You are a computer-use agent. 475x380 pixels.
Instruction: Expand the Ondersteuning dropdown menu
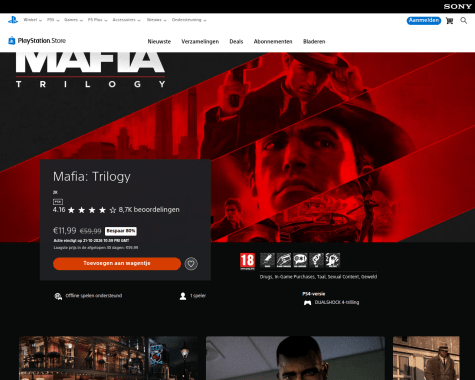tap(189, 20)
